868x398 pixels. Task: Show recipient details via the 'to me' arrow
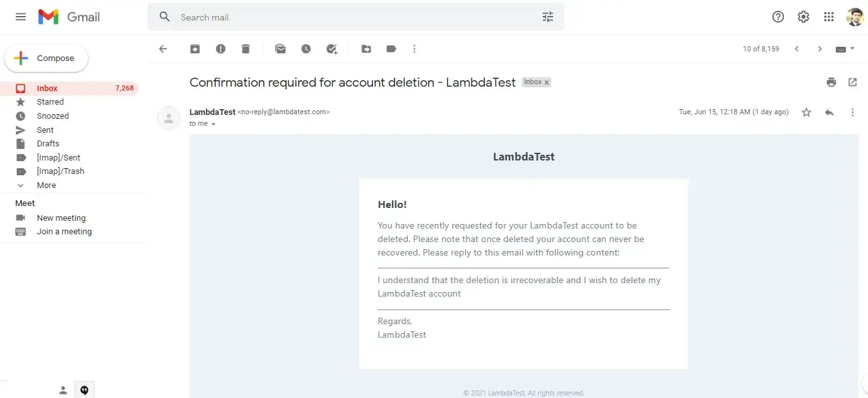[212, 123]
